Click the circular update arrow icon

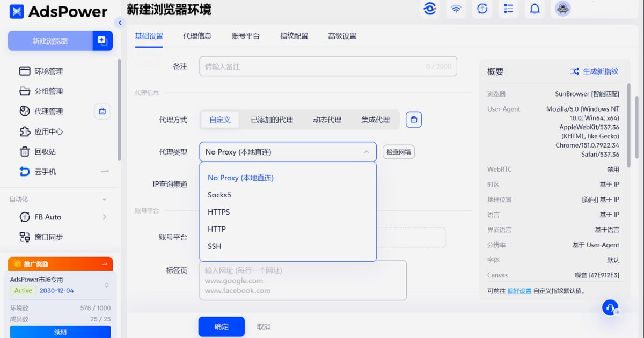click(x=482, y=9)
